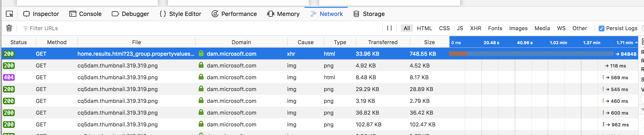Screen dimensions: 644x135
Task: Click lock icon on home.results.html row
Action: pyautogui.click(x=201, y=54)
